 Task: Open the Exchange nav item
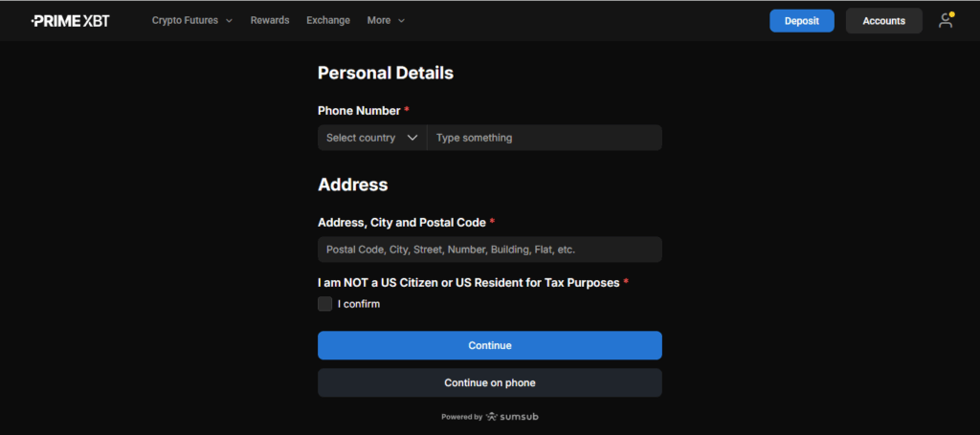[x=328, y=20]
